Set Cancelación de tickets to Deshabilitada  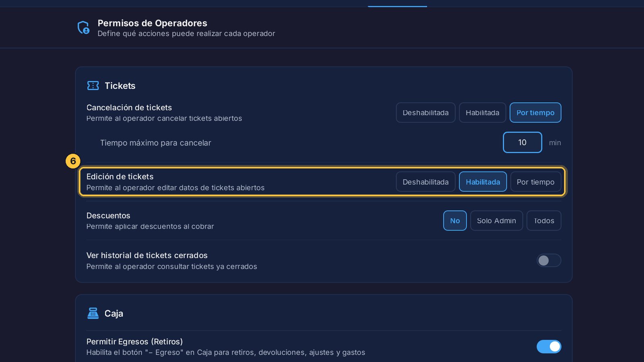[425, 113]
